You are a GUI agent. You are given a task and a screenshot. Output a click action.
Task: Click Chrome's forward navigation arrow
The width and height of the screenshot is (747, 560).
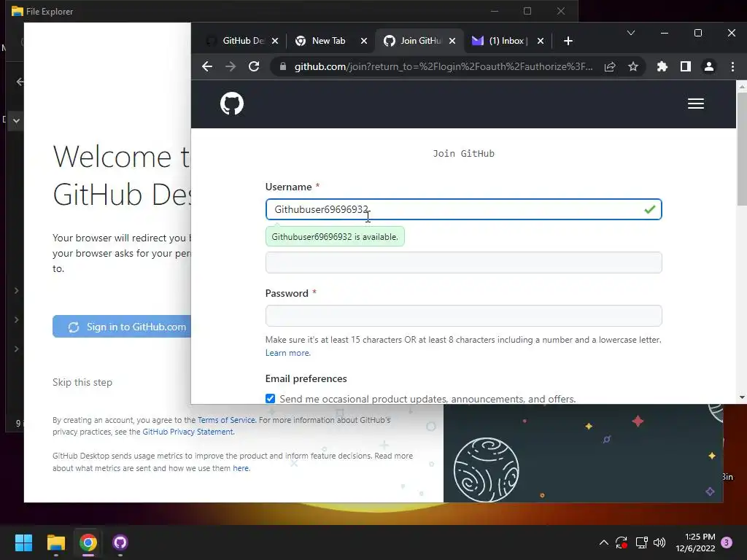(231, 66)
